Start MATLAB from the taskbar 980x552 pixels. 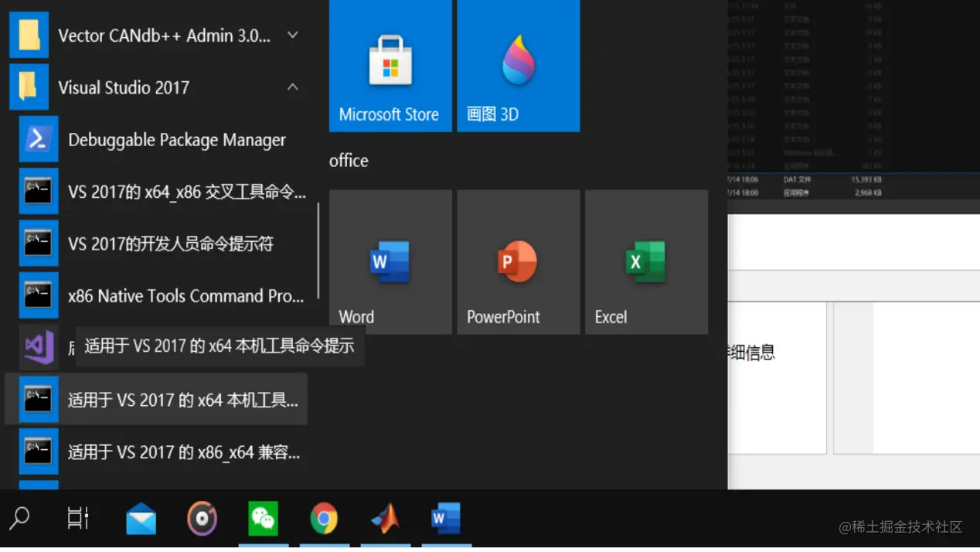pyautogui.click(x=385, y=518)
